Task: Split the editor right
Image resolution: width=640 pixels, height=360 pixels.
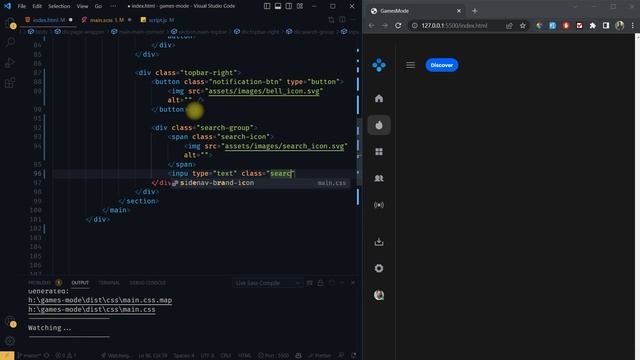Action: coord(342,20)
